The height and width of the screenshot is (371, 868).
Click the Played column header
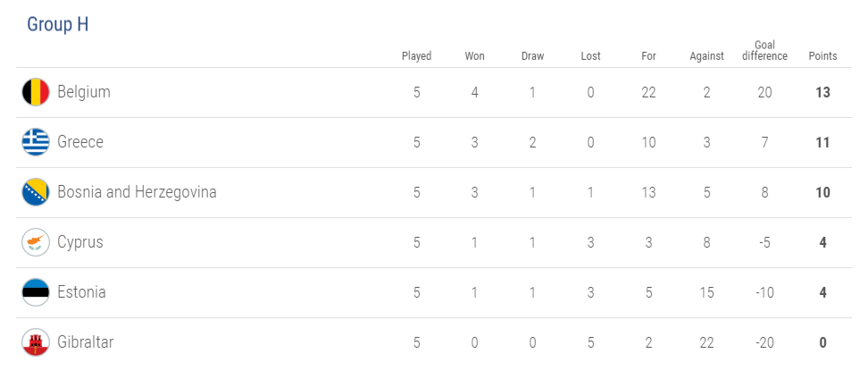pyautogui.click(x=416, y=56)
